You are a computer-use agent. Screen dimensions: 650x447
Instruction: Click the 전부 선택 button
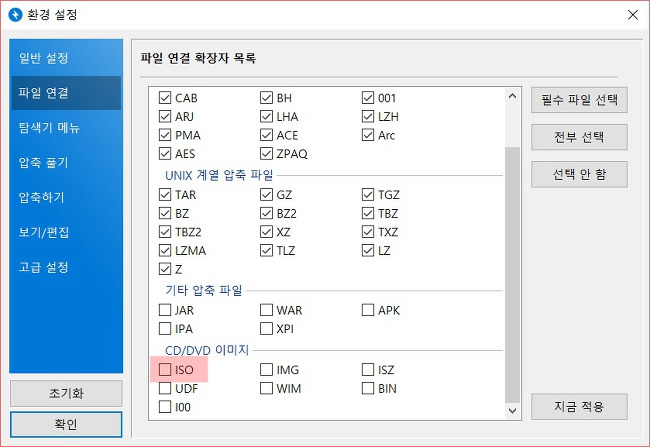[x=579, y=137]
